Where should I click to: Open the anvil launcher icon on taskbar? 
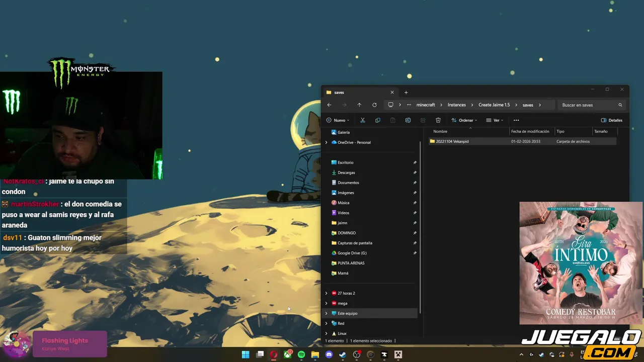pos(384,354)
